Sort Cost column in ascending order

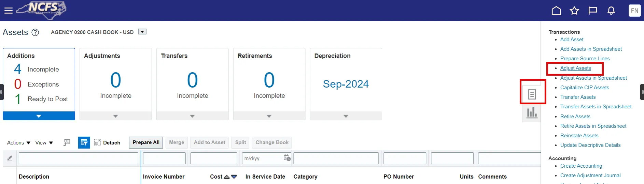[227, 177]
